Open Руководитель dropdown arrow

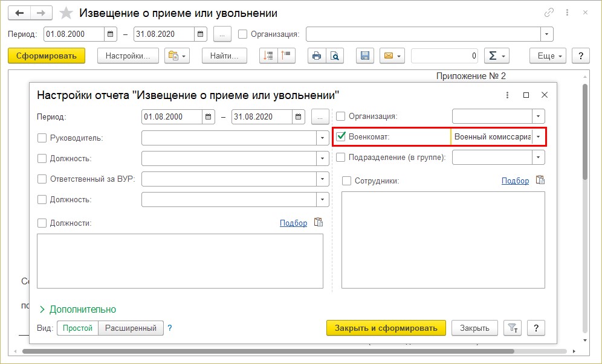(x=323, y=138)
